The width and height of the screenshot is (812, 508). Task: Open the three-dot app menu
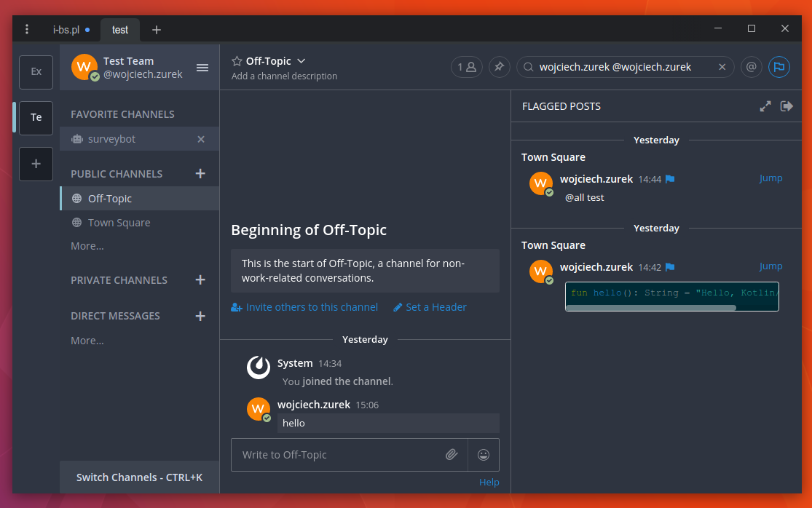27,30
